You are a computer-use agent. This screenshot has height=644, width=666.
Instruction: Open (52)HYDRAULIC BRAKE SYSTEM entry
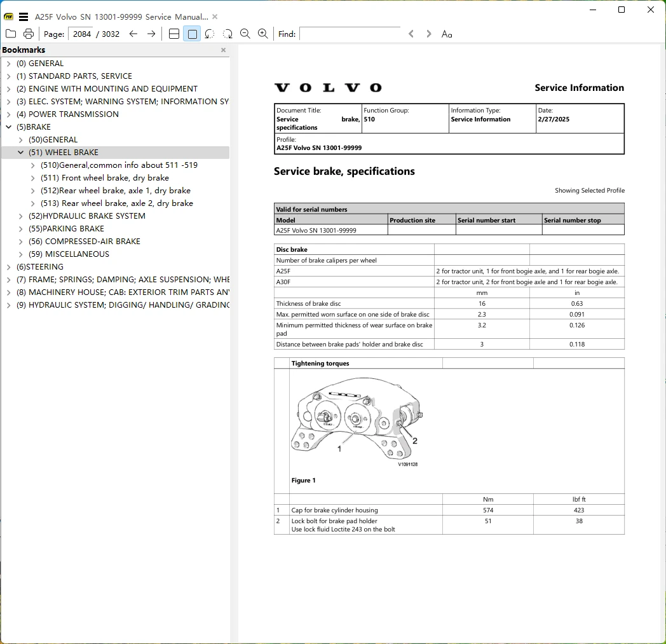[x=87, y=216]
